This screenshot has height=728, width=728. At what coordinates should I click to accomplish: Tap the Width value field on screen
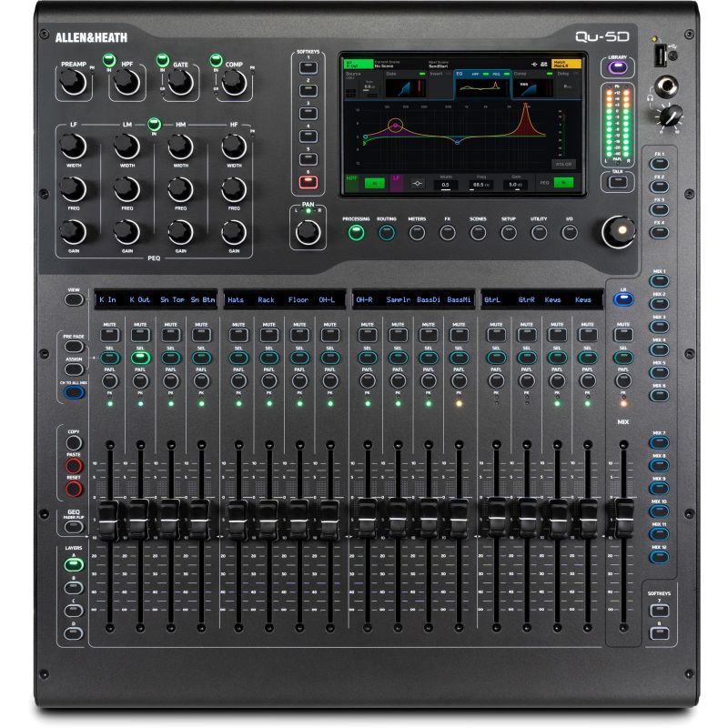[x=446, y=185]
